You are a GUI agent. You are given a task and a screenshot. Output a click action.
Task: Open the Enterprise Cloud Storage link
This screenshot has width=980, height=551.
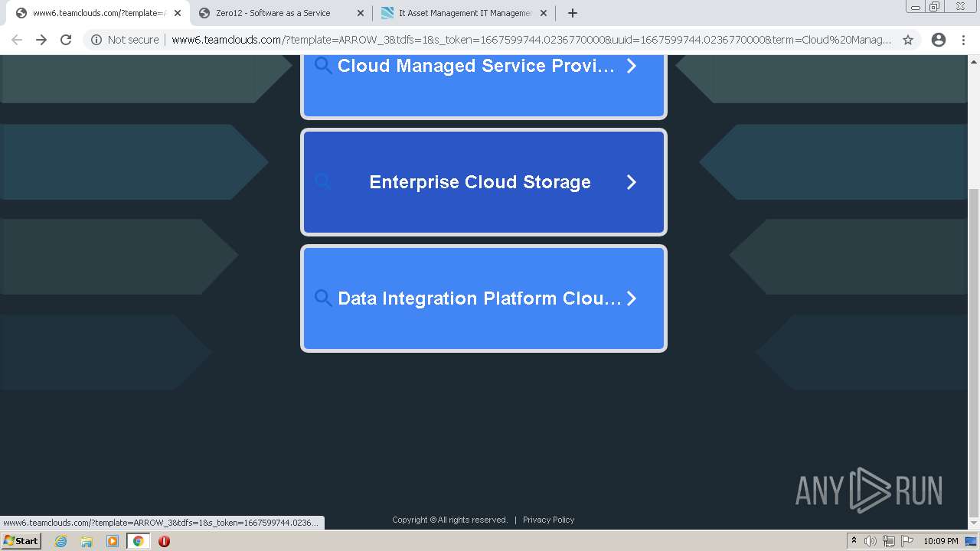coord(484,182)
